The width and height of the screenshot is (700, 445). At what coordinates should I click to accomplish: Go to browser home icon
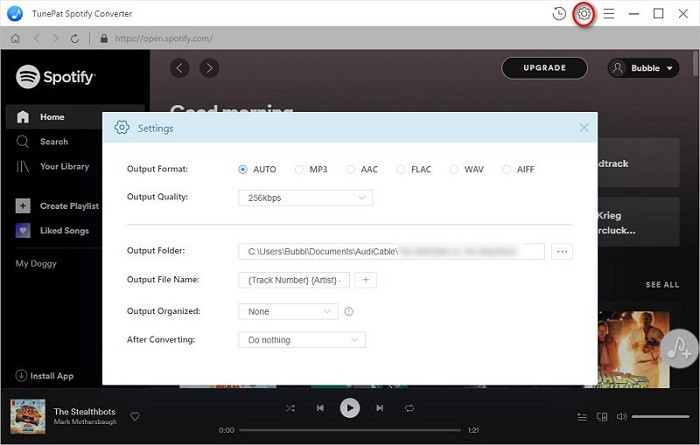[x=15, y=38]
